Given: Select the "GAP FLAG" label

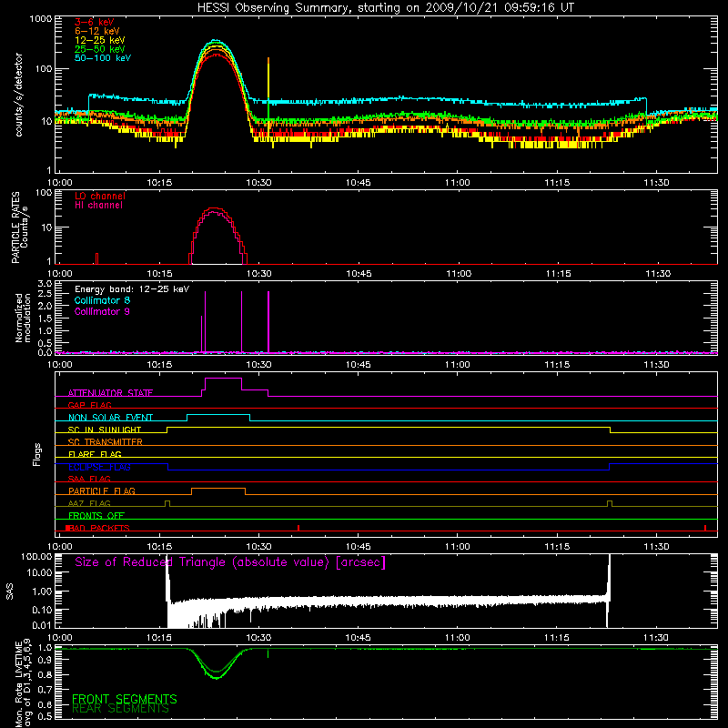Looking at the screenshot, I should (x=89, y=405).
